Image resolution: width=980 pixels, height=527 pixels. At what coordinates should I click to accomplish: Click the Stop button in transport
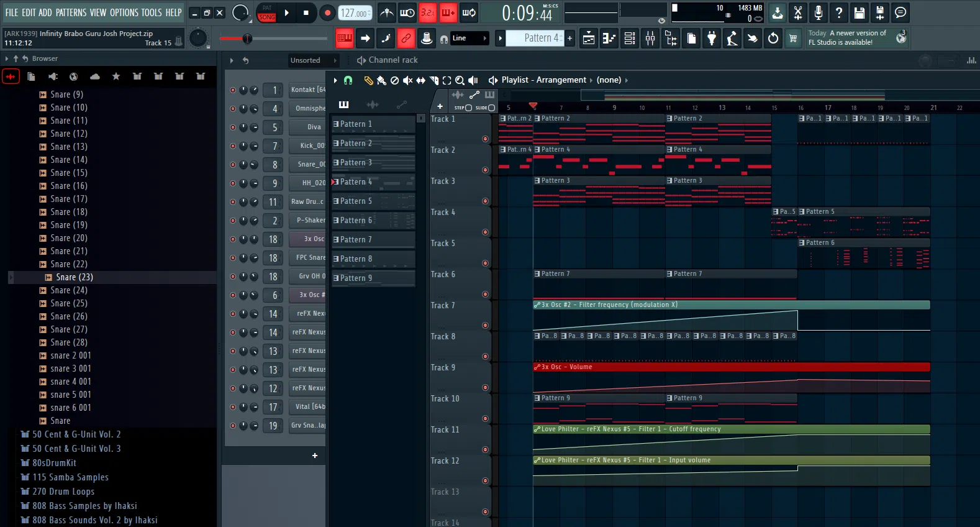(x=306, y=12)
